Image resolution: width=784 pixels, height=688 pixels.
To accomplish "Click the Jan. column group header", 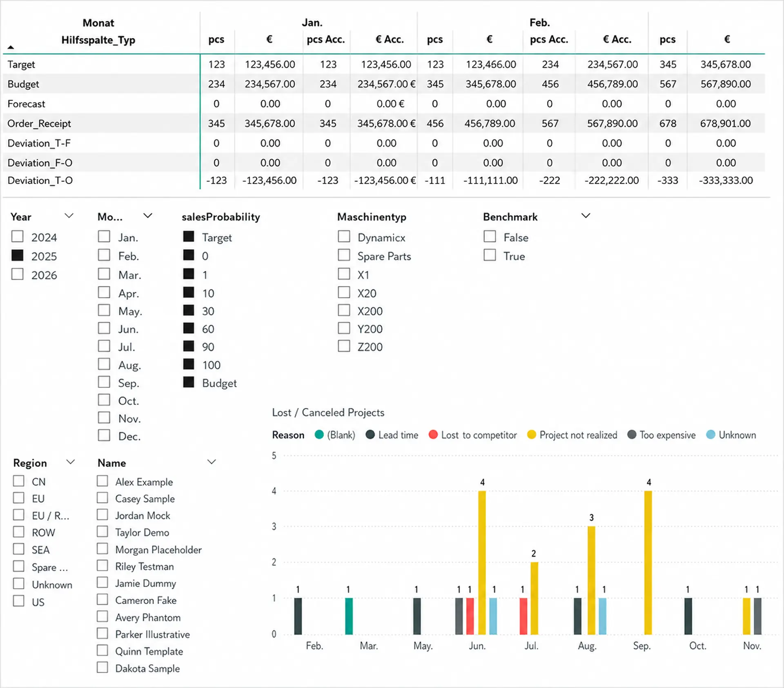I will pyautogui.click(x=312, y=23).
